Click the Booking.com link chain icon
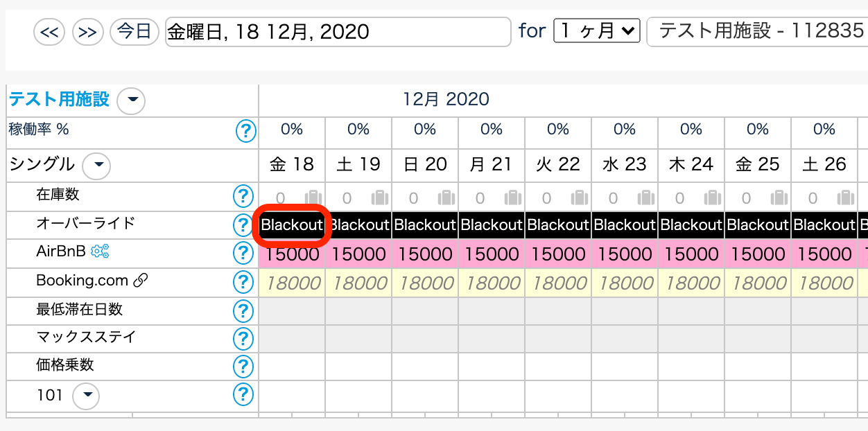Image resolution: width=868 pixels, height=431 pixels. click(x=141, y=281)
